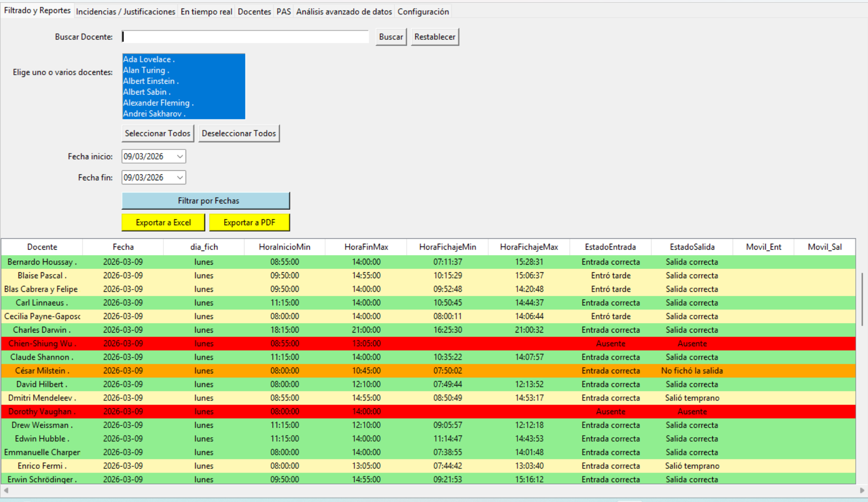
Task: Click the Restablecer button
Action: click(x=435, y=37)
